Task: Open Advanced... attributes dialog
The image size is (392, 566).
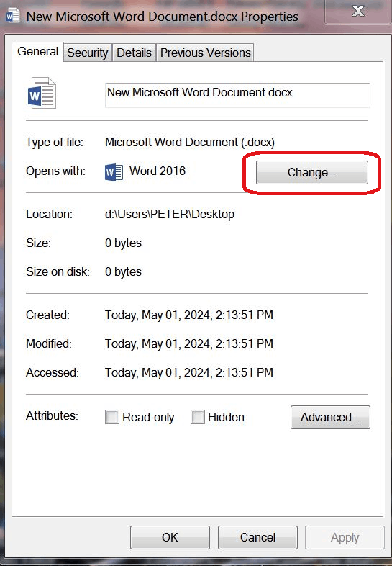Action: coord(330,417)
